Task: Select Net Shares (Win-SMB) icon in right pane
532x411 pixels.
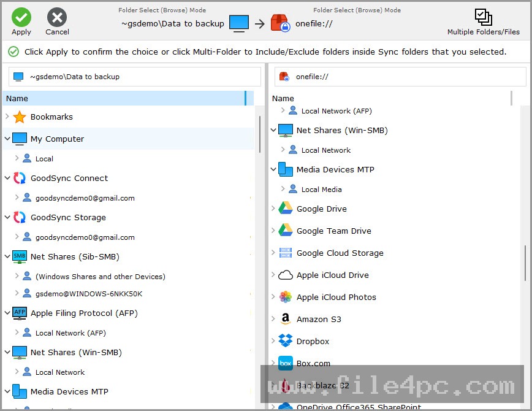Action: click(286, 131)
